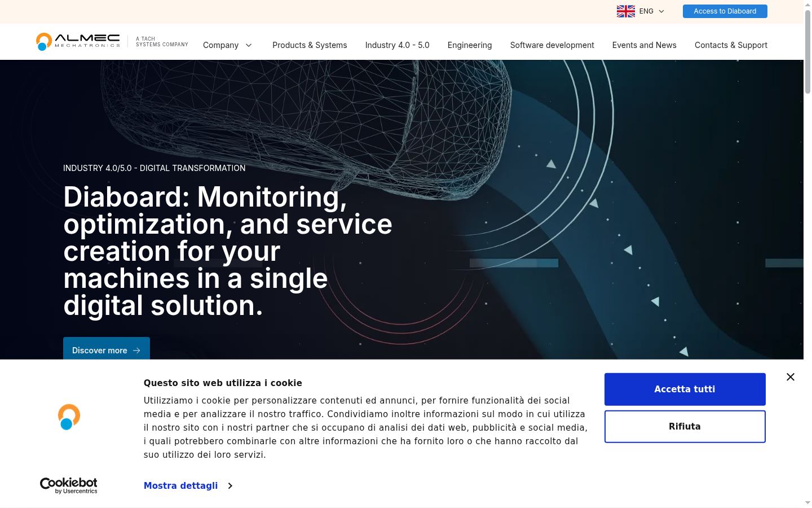Image resolution: width=812 pixels, height=508 pixels.
Task: Open the Software development menu item
Action: click(552, 45)
